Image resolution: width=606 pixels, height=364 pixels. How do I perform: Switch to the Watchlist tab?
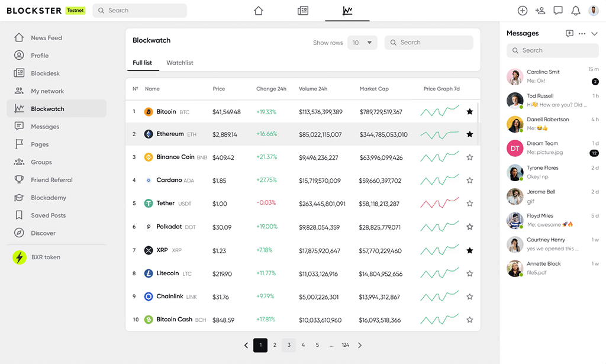click(180, 63)
